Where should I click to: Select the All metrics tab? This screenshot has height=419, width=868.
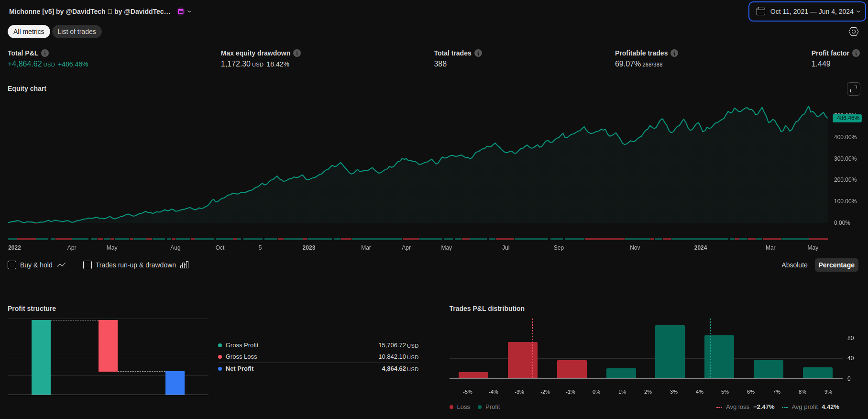(x=29, y=32)
